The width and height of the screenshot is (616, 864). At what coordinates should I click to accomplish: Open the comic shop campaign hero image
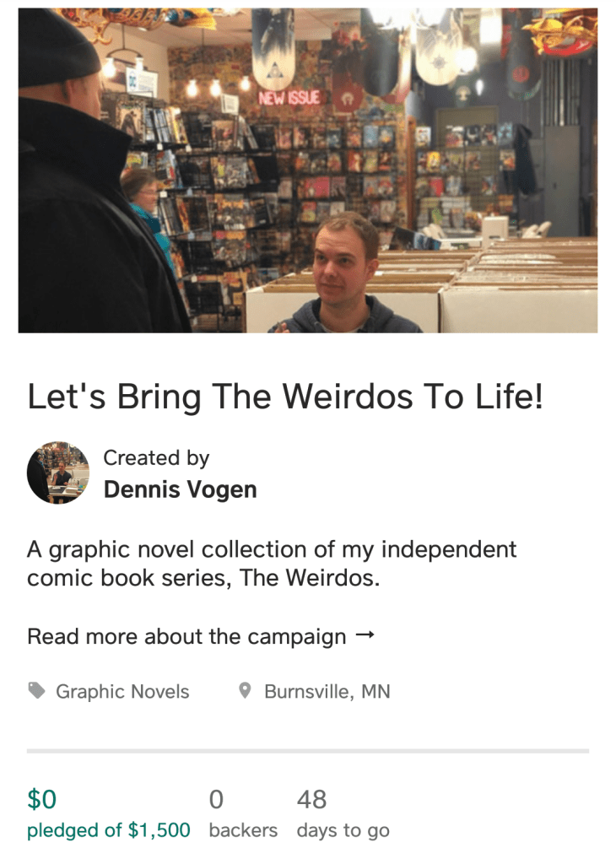[308, 170]
